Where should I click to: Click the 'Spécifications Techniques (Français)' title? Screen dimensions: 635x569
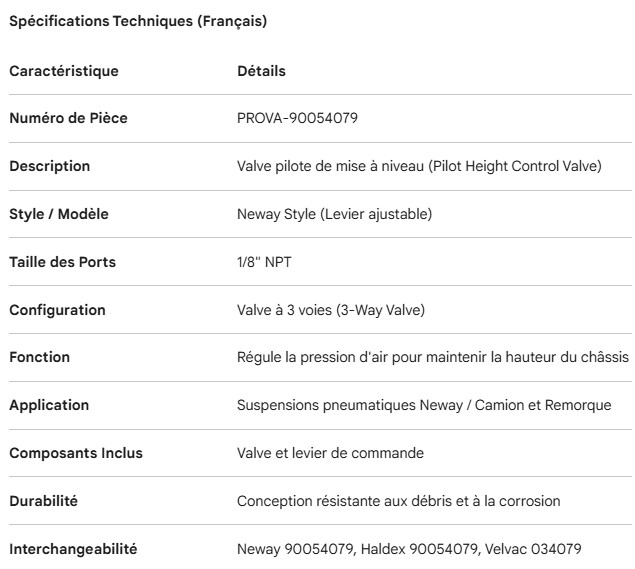[137, 21]
